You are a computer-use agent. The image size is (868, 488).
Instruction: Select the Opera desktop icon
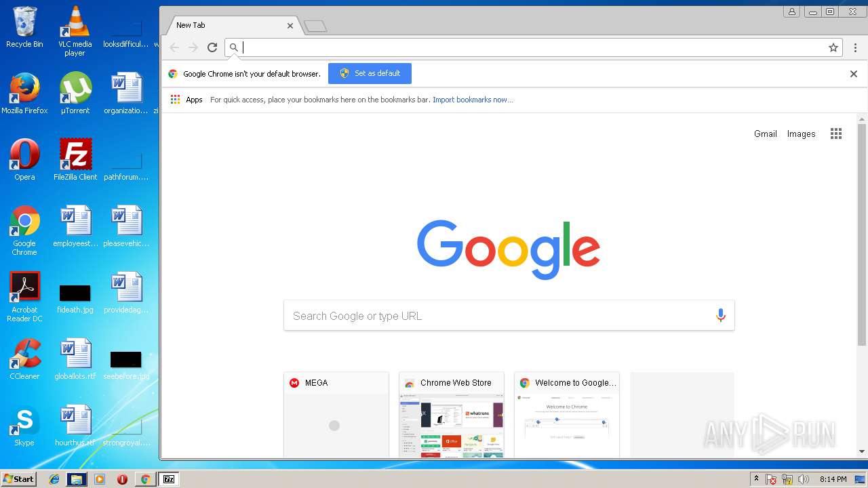[24, 160]
